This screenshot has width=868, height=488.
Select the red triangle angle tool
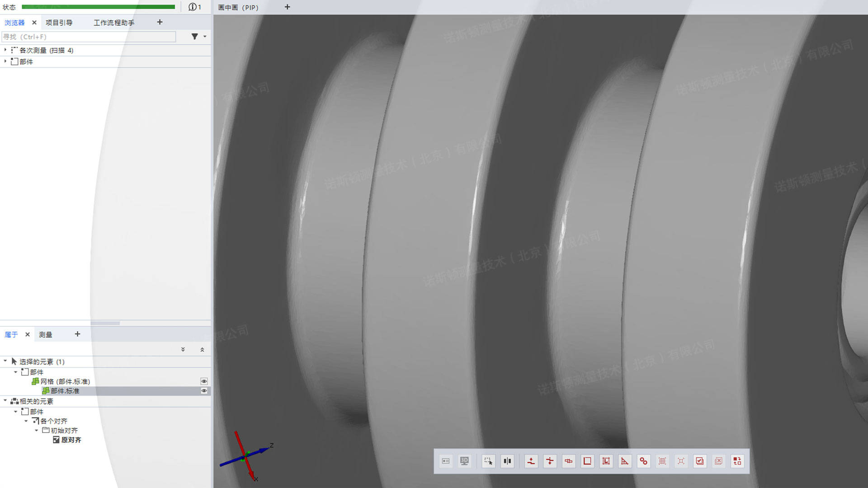tap(625, 461)
